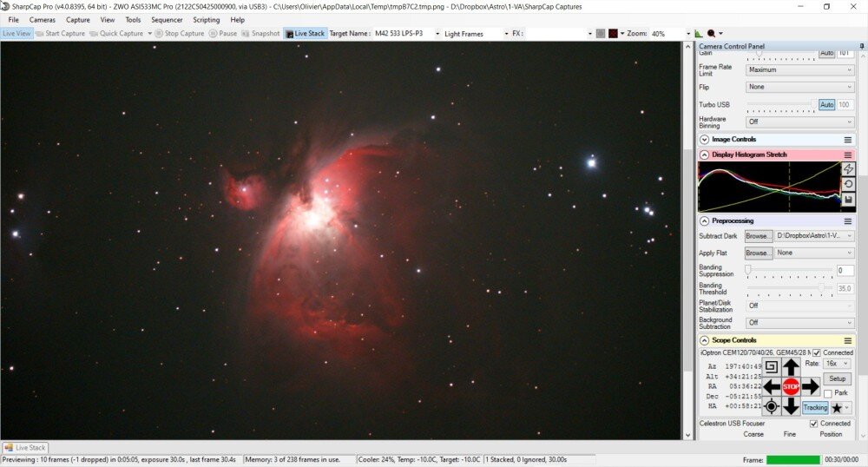Open the Hardware Binning dropdown
Image resolution: width=868 pixels, height=467 pixels.
tap(800, 122)
